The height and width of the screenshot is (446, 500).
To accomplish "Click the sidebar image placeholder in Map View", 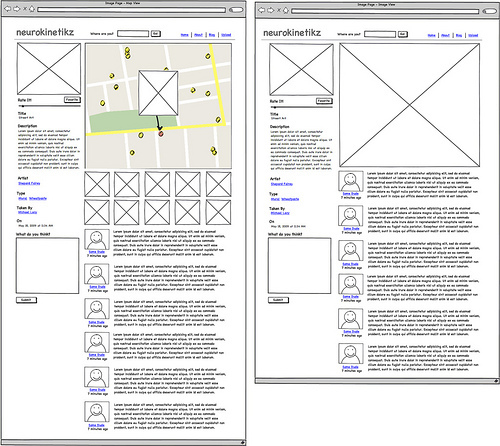I will click(x=49, y=69).
